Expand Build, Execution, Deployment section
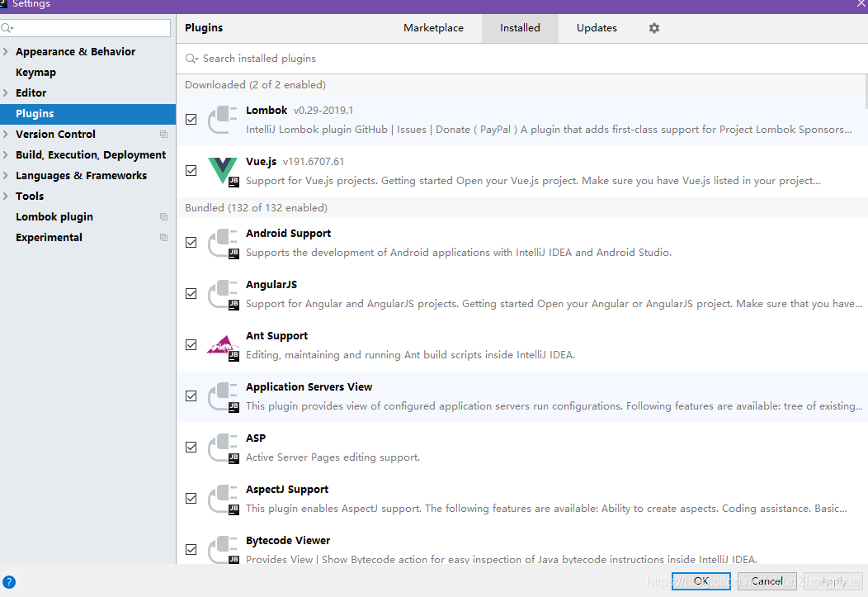The height and width of the screenshot is (597, 868). 6,155
